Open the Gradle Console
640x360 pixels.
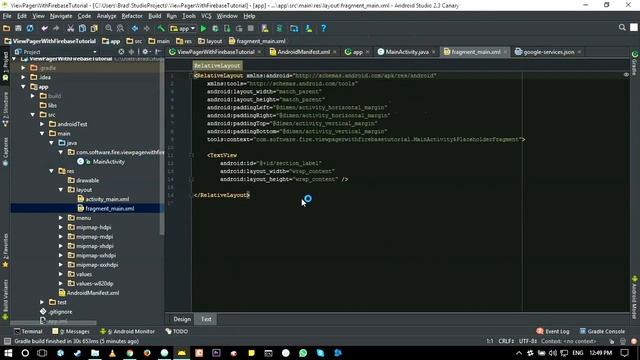pyautogui.click(x=602, y=331)
